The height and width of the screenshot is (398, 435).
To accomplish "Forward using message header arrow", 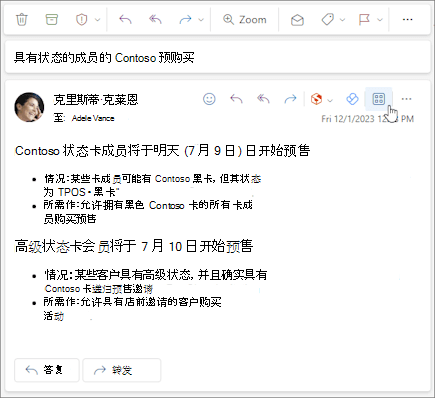I will (x=290, y=99).
